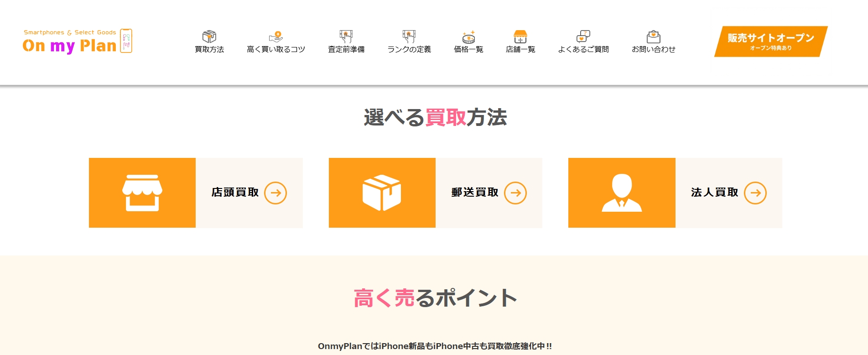Select the 郵送買取 link text
Viewport: 868px width, 355px height.
[x=475, y=193]
